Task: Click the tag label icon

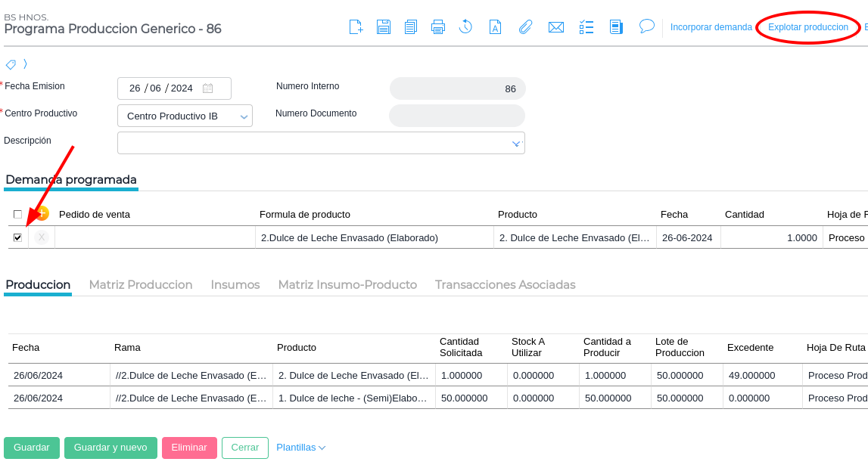Action: (x=11, y=65)
